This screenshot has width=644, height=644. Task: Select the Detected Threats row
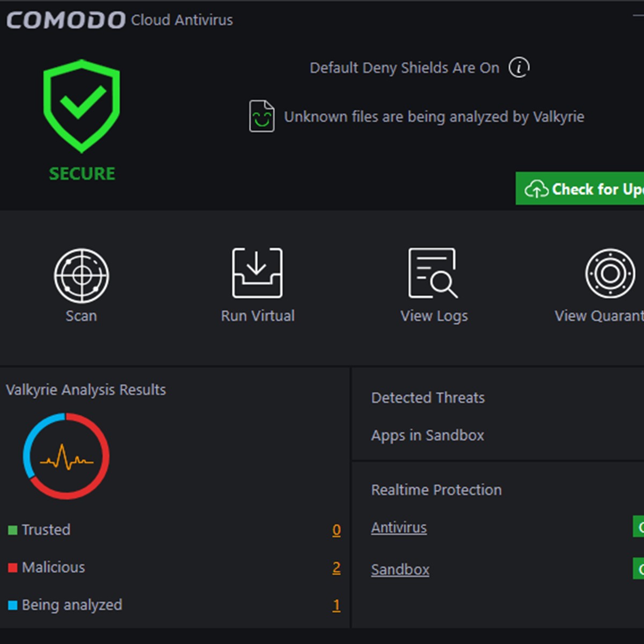click(x=428, y=398)
